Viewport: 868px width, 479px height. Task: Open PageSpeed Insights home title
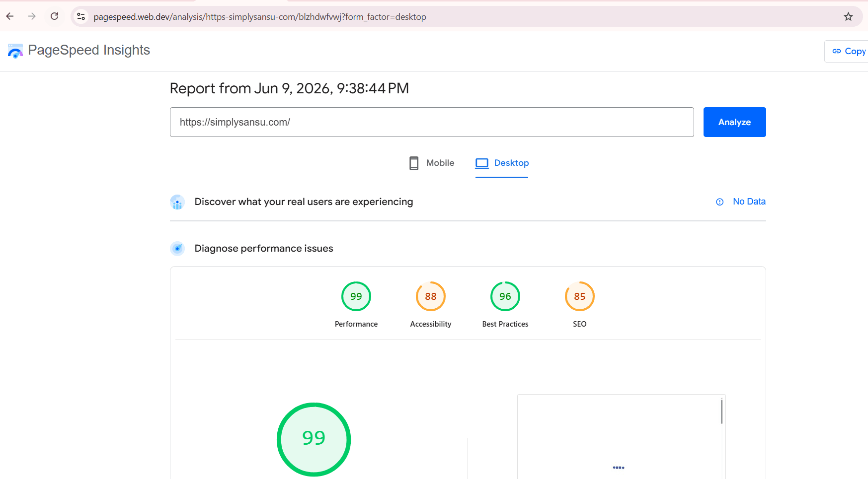point(89,50)
